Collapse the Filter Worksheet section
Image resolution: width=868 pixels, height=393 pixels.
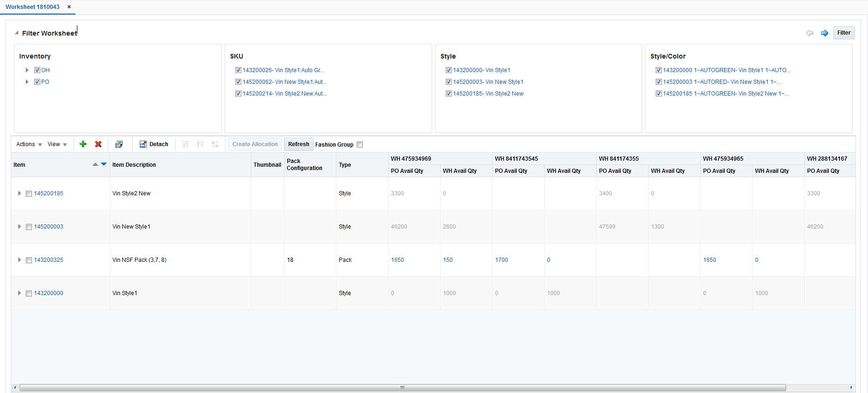point(17,33)
